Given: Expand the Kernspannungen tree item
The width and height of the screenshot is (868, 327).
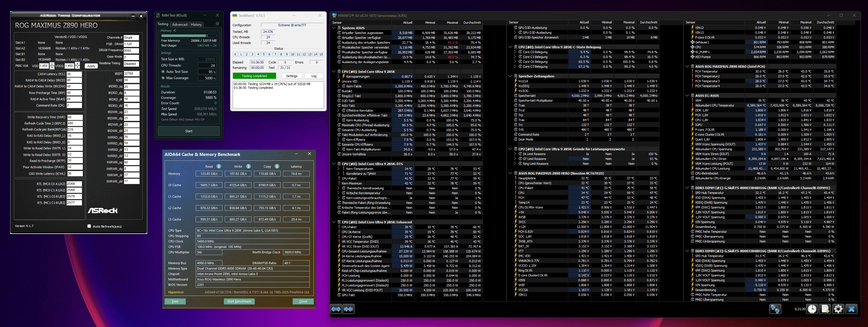Looking at the screenshot, I should coord(339,77).
